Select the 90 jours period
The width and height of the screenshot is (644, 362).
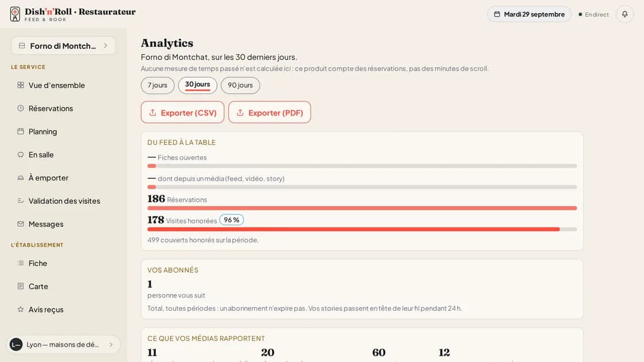click(x=240, y=86)
